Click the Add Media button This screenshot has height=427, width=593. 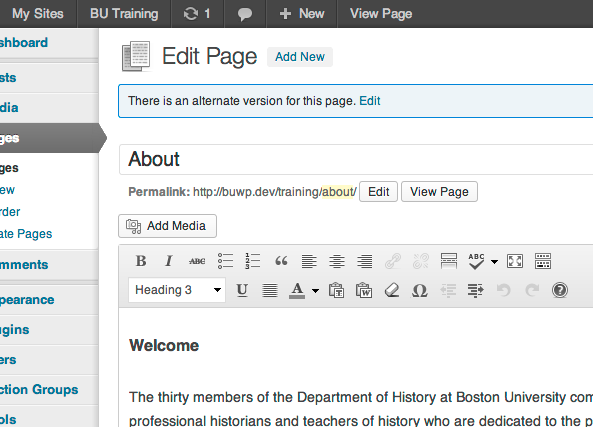(x=168, y=226)
